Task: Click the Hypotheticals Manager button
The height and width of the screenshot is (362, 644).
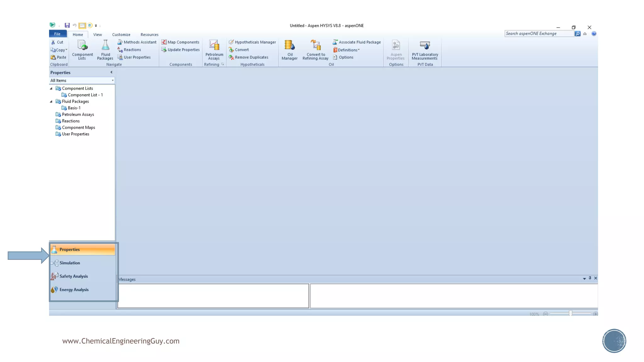Action: [x=252, y=42]
